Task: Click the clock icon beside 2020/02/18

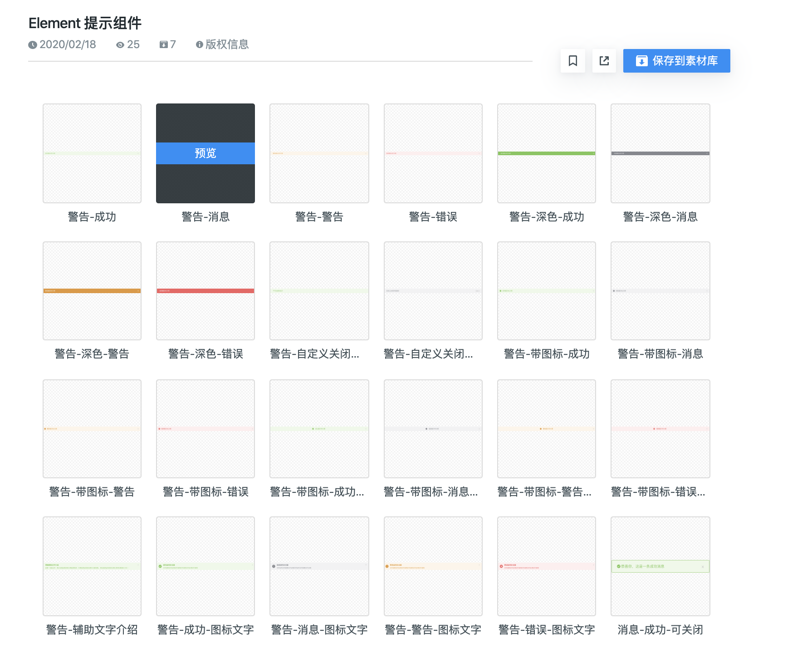Action: point(33,45)
